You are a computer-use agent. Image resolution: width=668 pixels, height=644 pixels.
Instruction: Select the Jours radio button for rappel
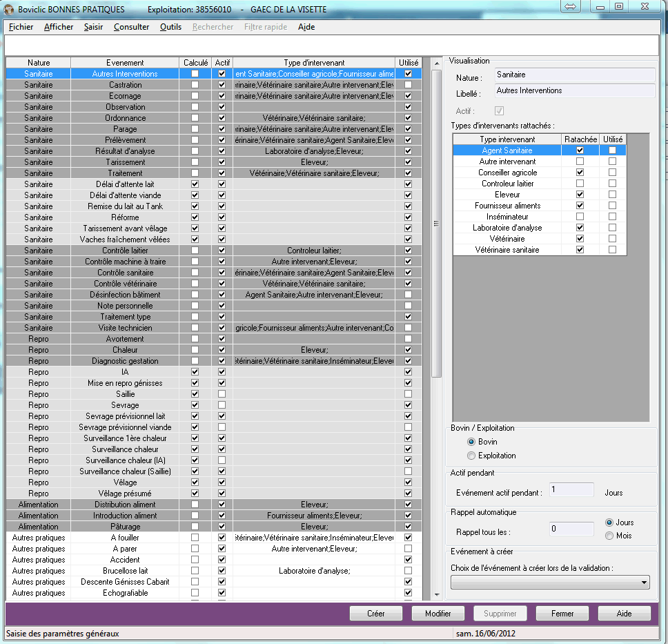(x=609, y=522)
